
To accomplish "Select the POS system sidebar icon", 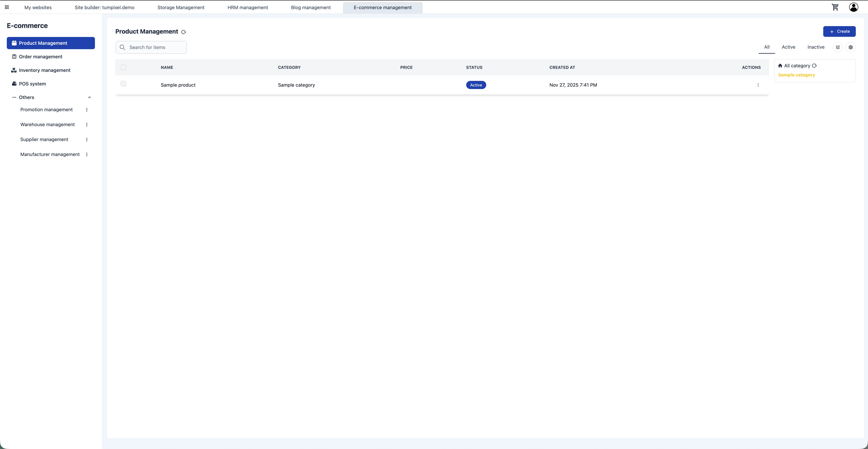I will click(14, 84).
